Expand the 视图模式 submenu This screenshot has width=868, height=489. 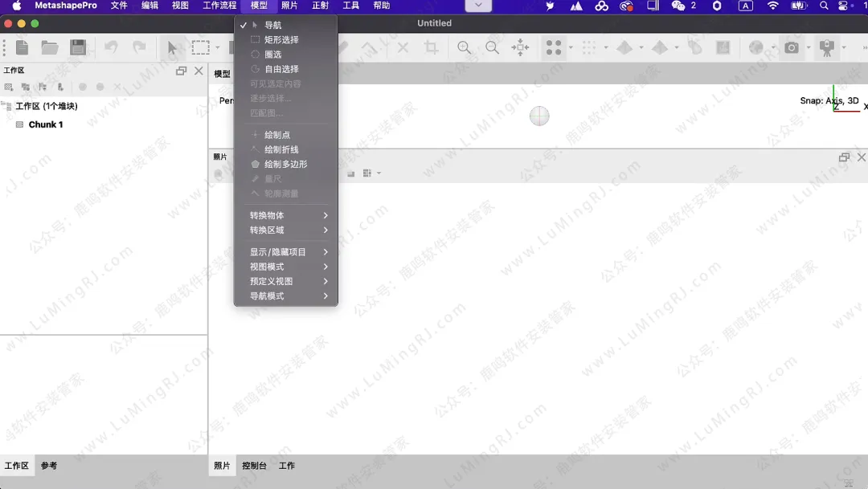coord(269,266)
